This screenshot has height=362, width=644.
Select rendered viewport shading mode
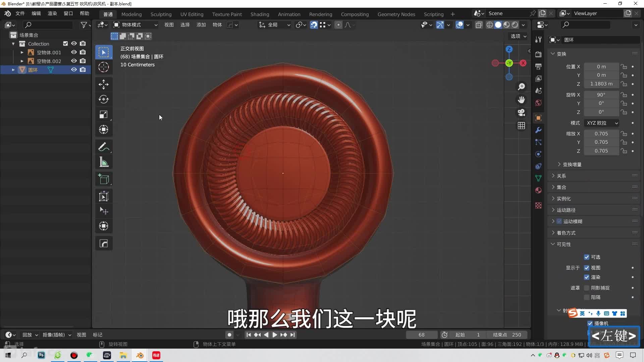pyautogui.click(x=515, y=25)
